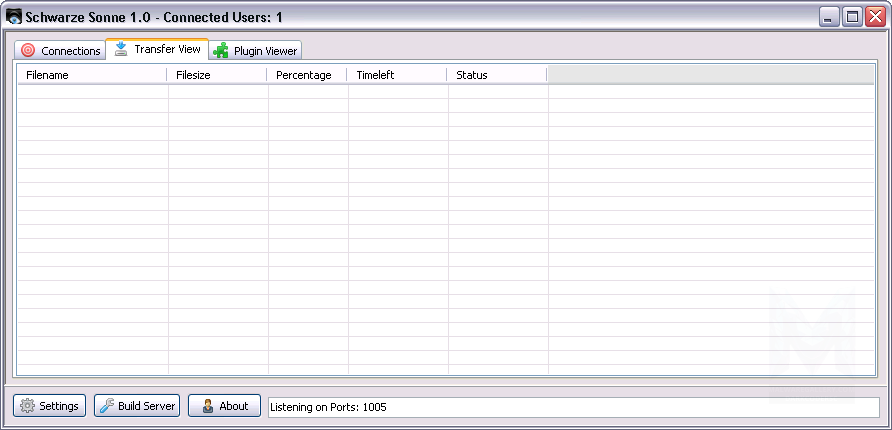Maximize the Schwarze Sonne window
The height and width of the screenshot is (430, 892).
[853, 17]
